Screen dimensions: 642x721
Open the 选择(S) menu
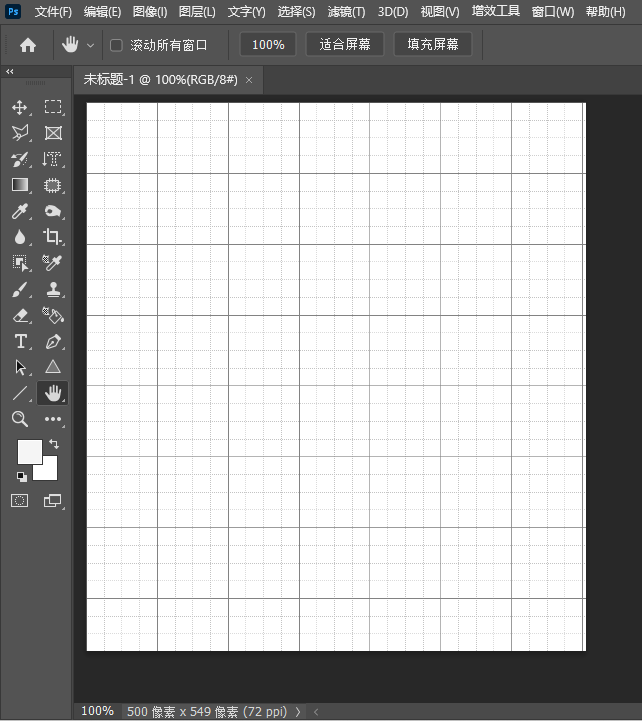[x=297, y=11]
